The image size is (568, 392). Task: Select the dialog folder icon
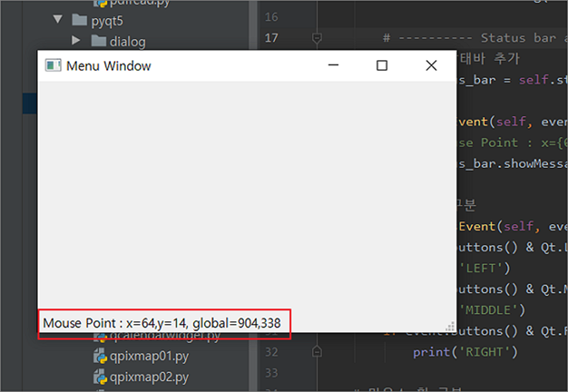(x=98, y=40)
